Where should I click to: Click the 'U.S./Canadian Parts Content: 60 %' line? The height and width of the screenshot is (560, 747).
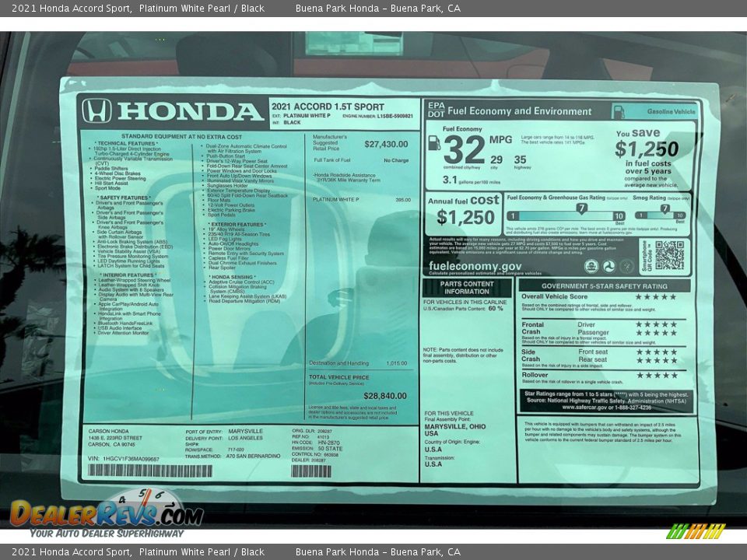463,309
